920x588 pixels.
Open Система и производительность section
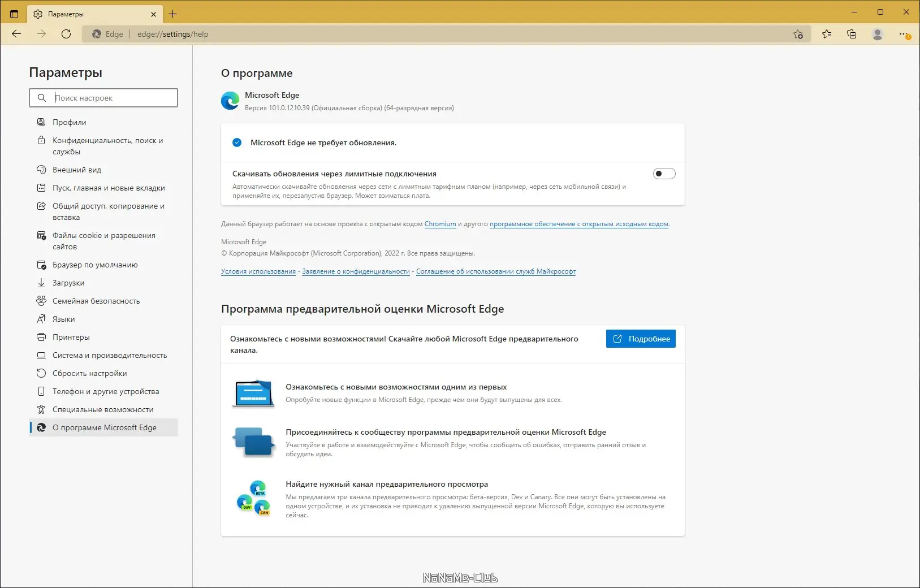pyautogui.click(x=103, y=355)
